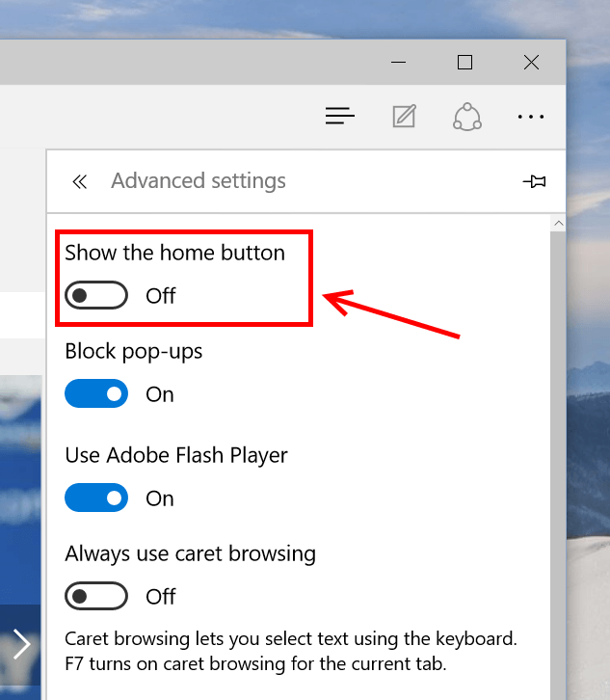Click the Block pop-ups label
610x700 pixels.
(x=133, y=352)
